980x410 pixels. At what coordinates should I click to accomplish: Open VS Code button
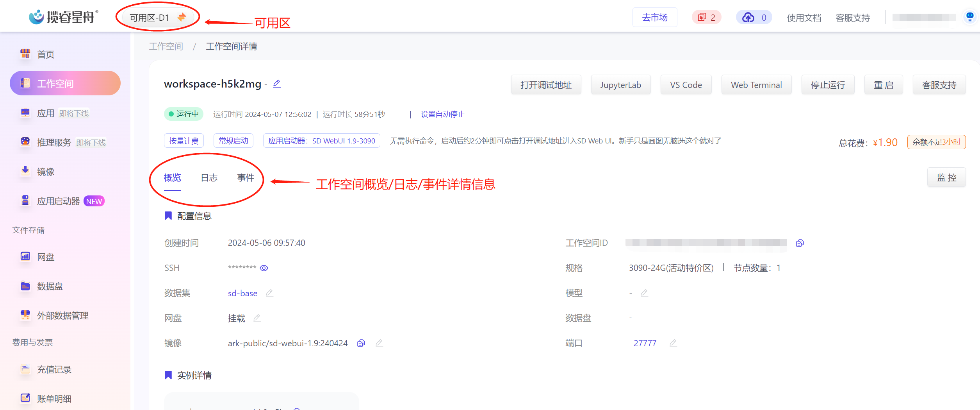[686, 85]
